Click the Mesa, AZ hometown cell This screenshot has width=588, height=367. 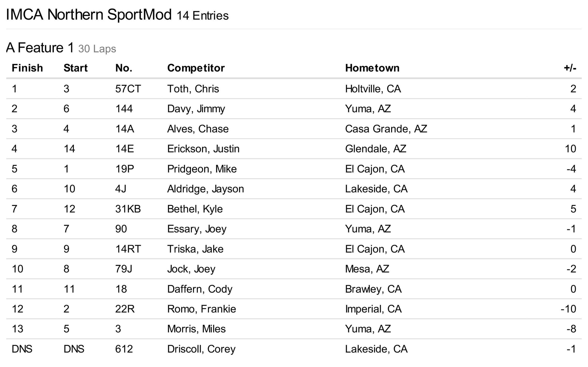coord(367,269)
